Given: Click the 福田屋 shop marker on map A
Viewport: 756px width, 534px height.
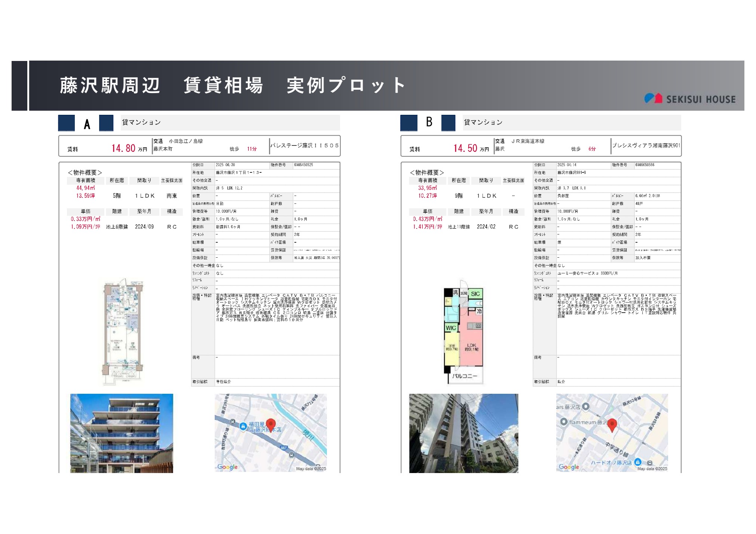Looking at the screenshot, I should click(x=243, y=426).
